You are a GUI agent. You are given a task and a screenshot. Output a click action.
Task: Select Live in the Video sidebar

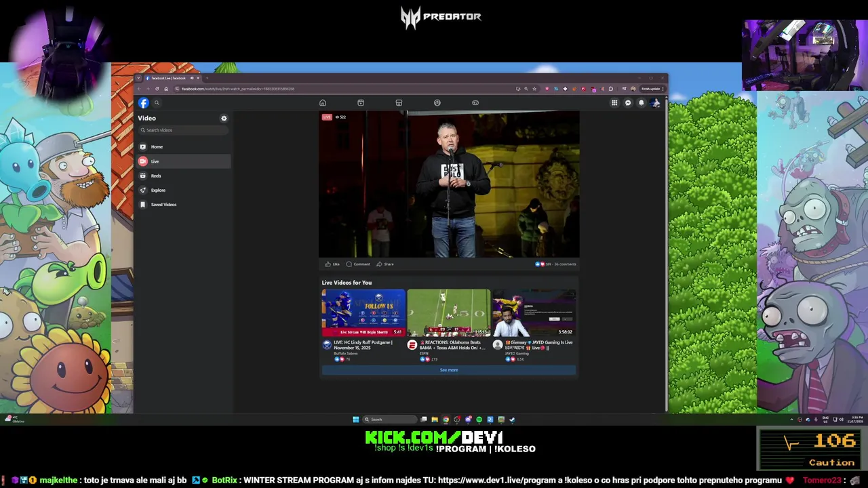coord(182,161)
